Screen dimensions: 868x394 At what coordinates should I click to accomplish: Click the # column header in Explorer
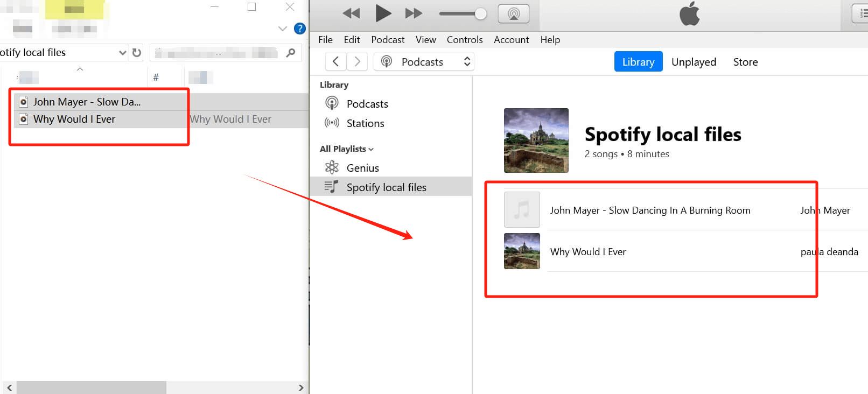pos(156,78)
